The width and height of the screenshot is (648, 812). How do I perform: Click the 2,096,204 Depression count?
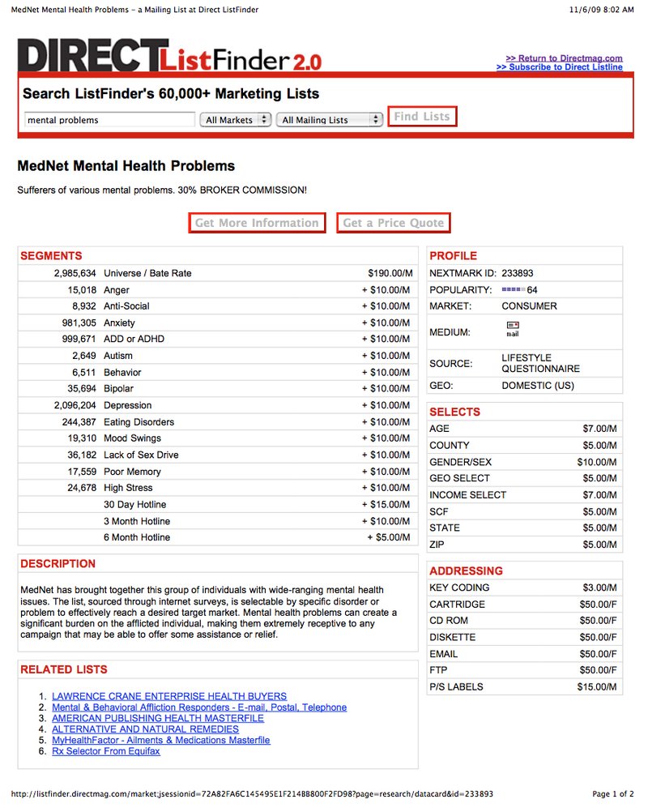click(77, 405)
